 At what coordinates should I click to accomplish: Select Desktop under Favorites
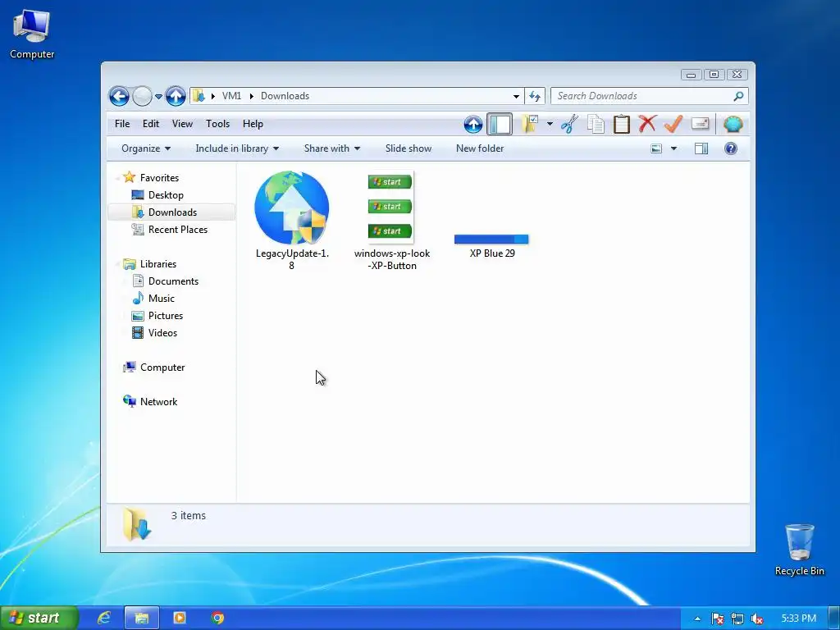click(157, 195)
